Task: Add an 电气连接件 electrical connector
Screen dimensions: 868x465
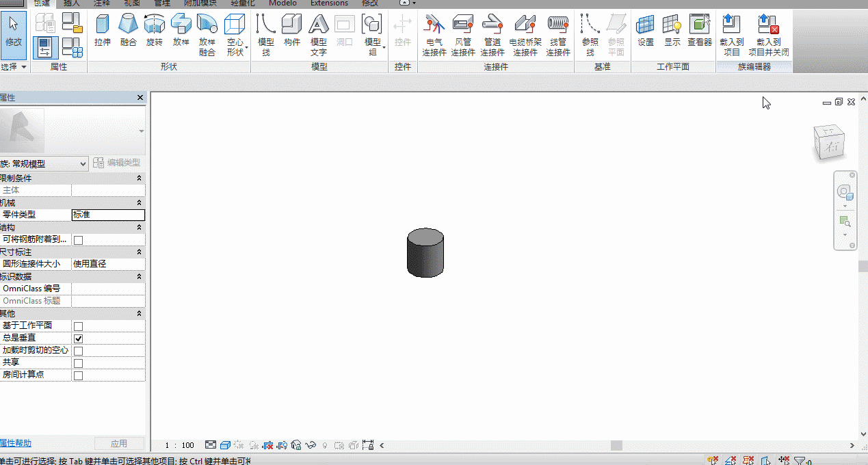Action: (434, 35)
